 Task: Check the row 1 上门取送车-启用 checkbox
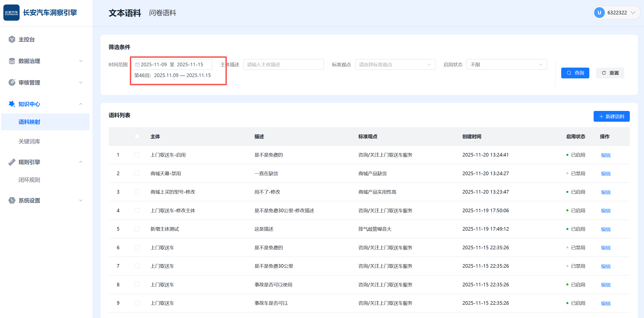[137, 155]
